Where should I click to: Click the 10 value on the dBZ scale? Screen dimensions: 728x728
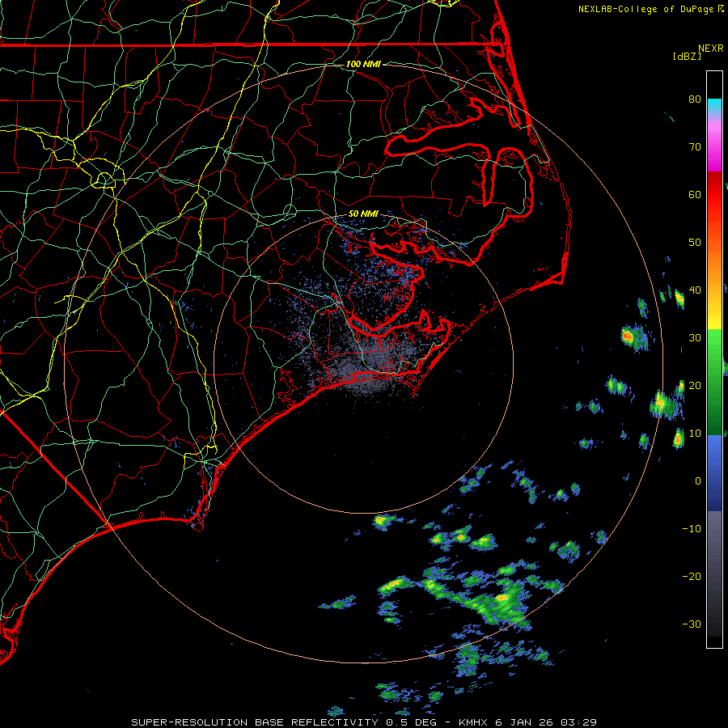pyautogui.click(x=695, y=434)
